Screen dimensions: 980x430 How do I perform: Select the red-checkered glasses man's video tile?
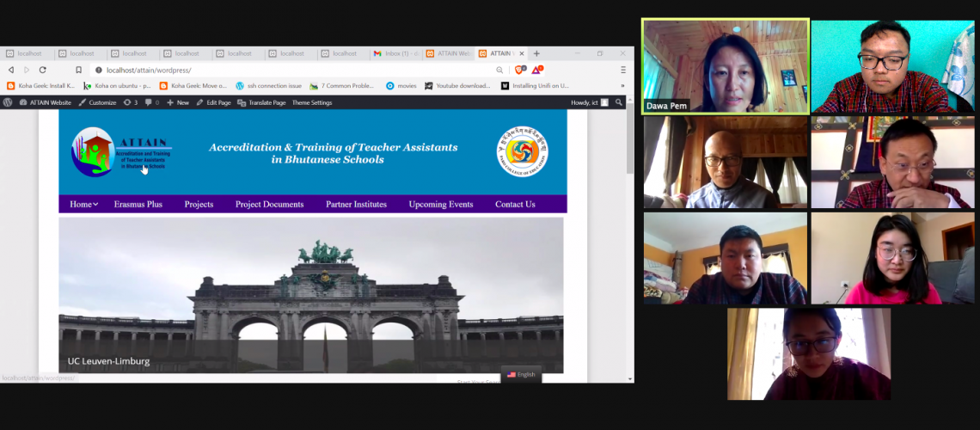coord(892,66)
